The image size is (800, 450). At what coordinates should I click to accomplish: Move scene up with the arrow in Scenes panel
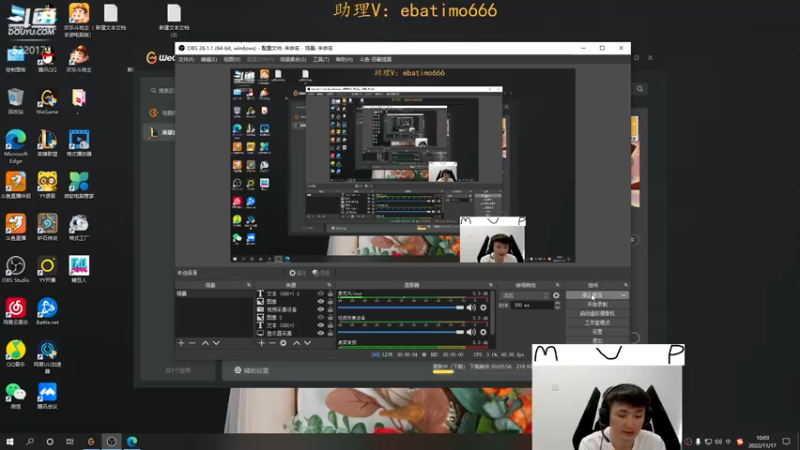(205, 343)
